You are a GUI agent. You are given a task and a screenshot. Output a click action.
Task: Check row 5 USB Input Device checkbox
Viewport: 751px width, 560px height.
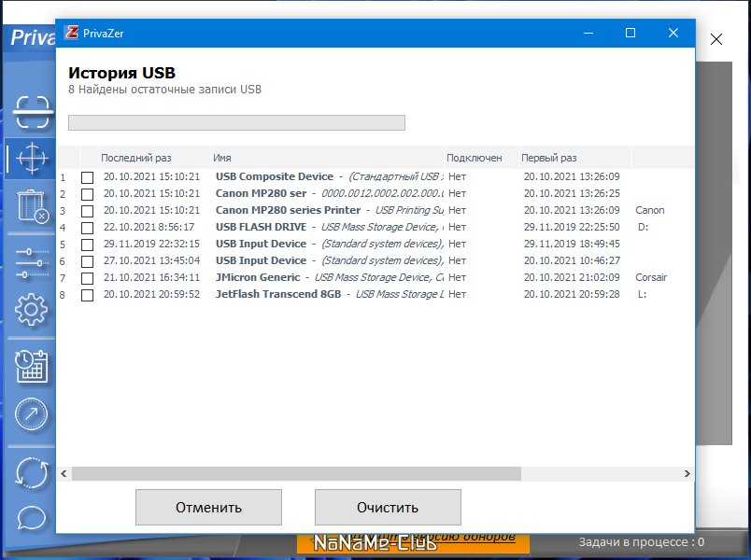[87, 245]
